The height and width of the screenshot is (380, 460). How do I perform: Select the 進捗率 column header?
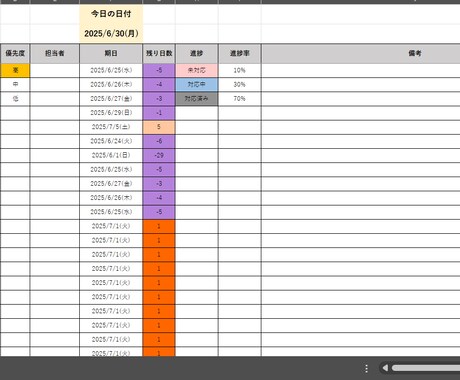[240, 53]
